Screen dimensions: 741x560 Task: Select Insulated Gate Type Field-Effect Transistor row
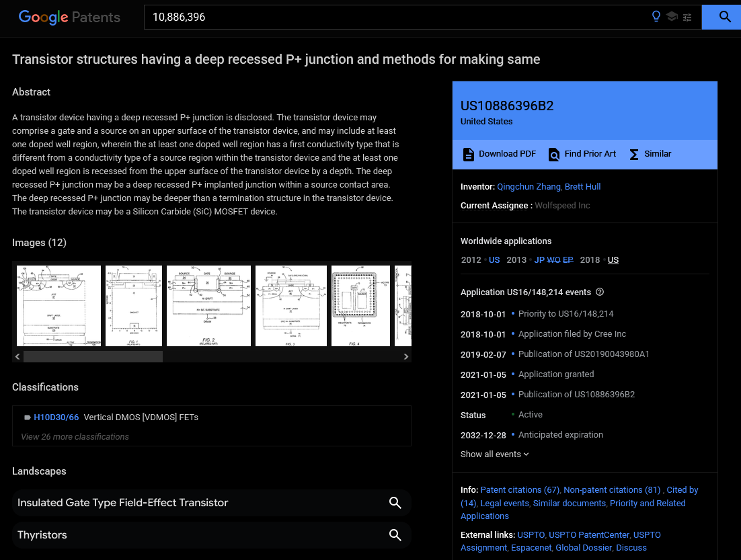pyautogui.click(x=212, y=503)
